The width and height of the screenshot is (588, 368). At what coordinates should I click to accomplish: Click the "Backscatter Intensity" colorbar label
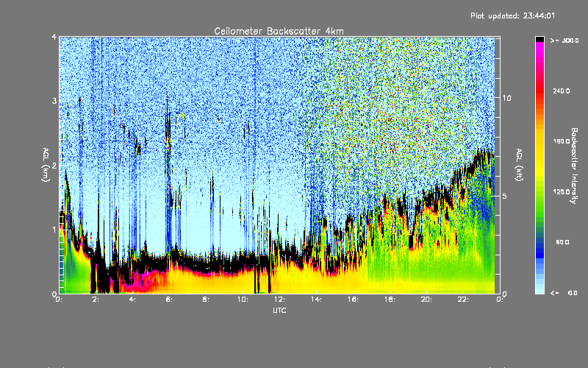click(x=574, y=166)
